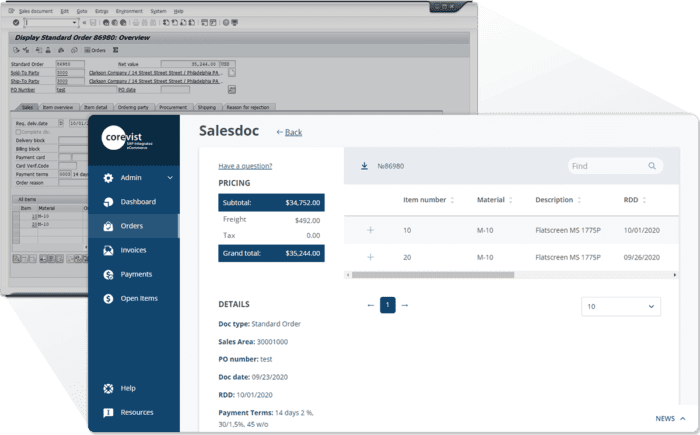Click the Print icon in SAP toolbar
Image resolution: width=700 pixels, height=435 pixels.
point(136,22)
